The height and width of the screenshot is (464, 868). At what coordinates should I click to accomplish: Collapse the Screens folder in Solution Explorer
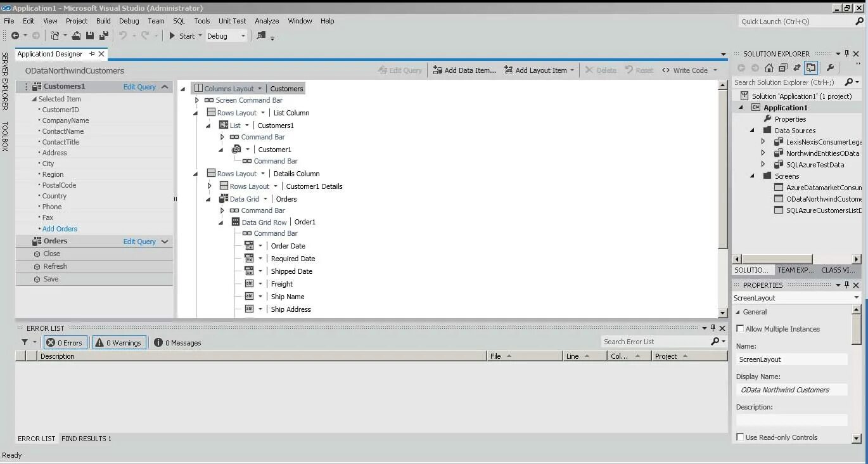click(x=752, y=176)
